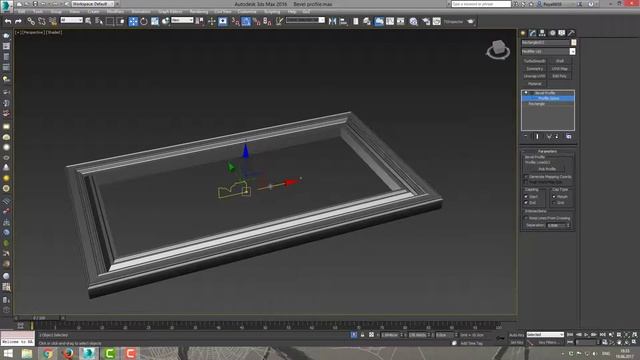Click the Separation spinner arrows
The image size is (640, 360).
[x=569, y=225]
